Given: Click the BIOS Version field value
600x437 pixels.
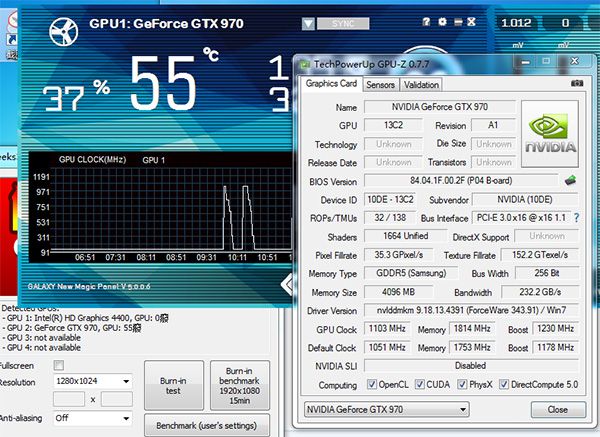Looking at the screenshot, I should [x=461, y=181].
